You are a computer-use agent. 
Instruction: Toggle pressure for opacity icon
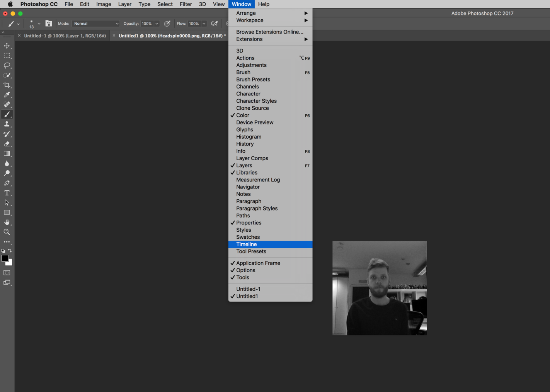(x=167, y=24)
